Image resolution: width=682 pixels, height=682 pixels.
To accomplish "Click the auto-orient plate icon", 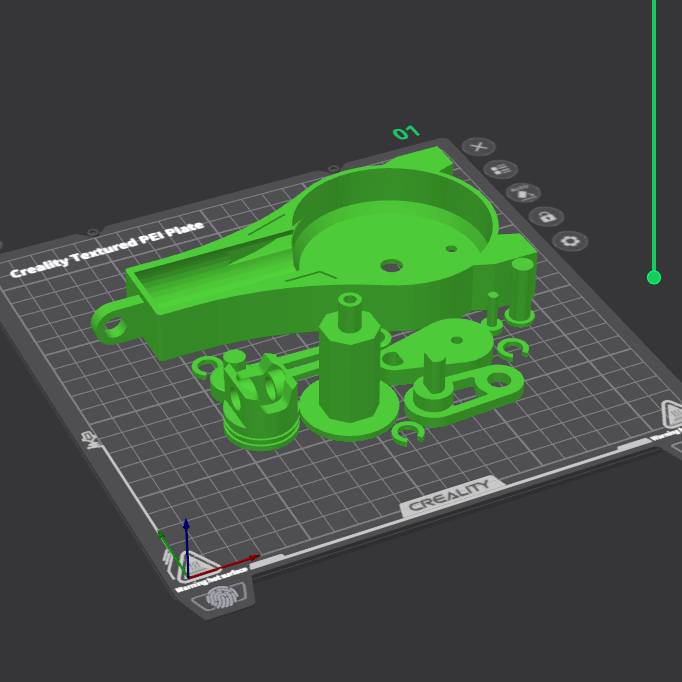I will [x=523, y=192].
